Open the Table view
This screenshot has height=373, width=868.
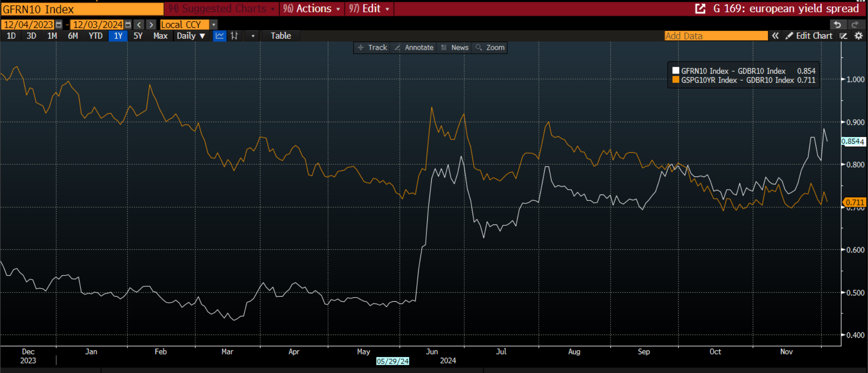coord(281,36)
